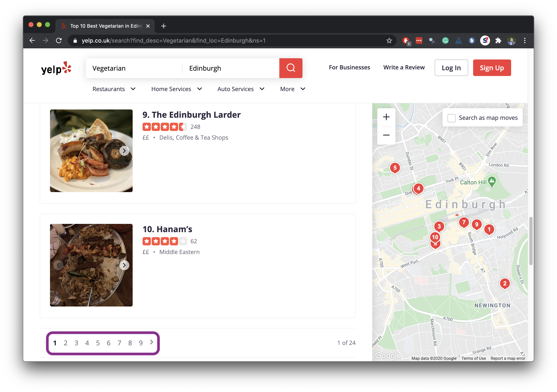The image size is (557, 392).
Task: Go to next results page arrow
Action: [x=152, y=342]
